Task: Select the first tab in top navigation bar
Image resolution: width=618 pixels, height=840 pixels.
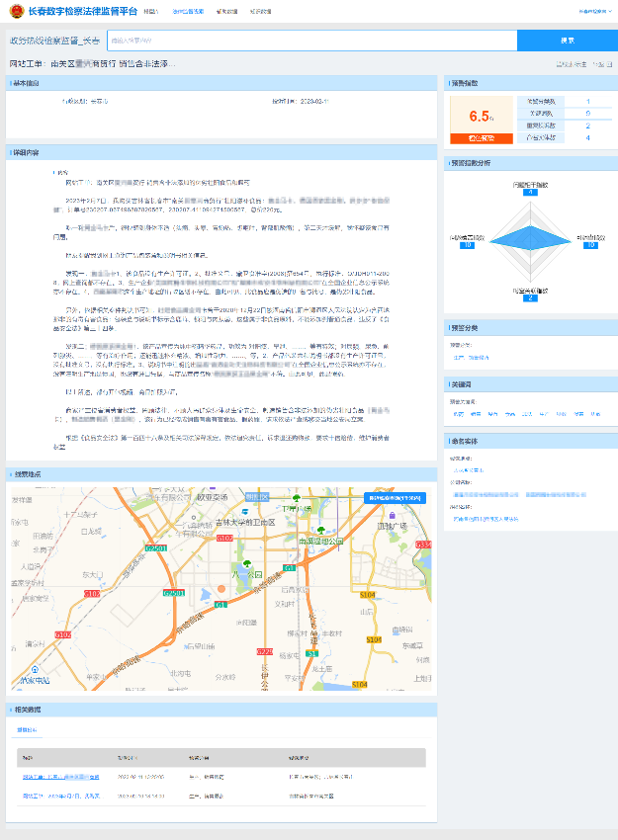Action: tap(150, 12)
